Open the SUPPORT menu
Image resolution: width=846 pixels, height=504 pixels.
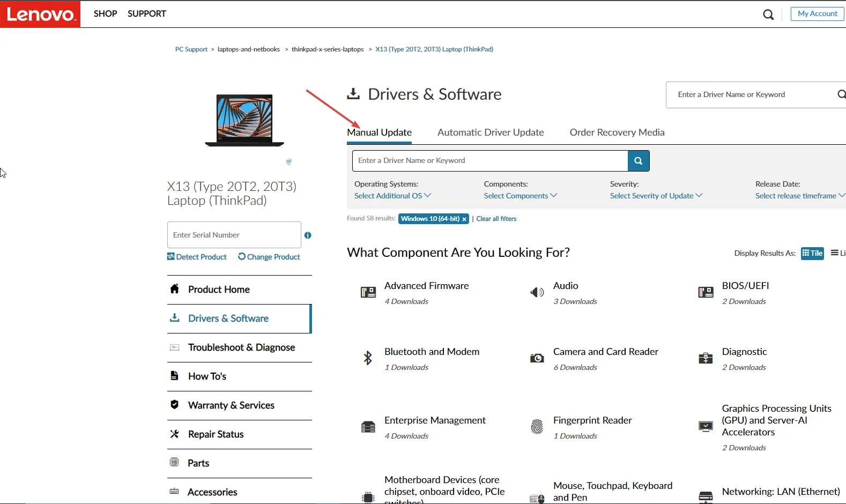click(147, 14)
